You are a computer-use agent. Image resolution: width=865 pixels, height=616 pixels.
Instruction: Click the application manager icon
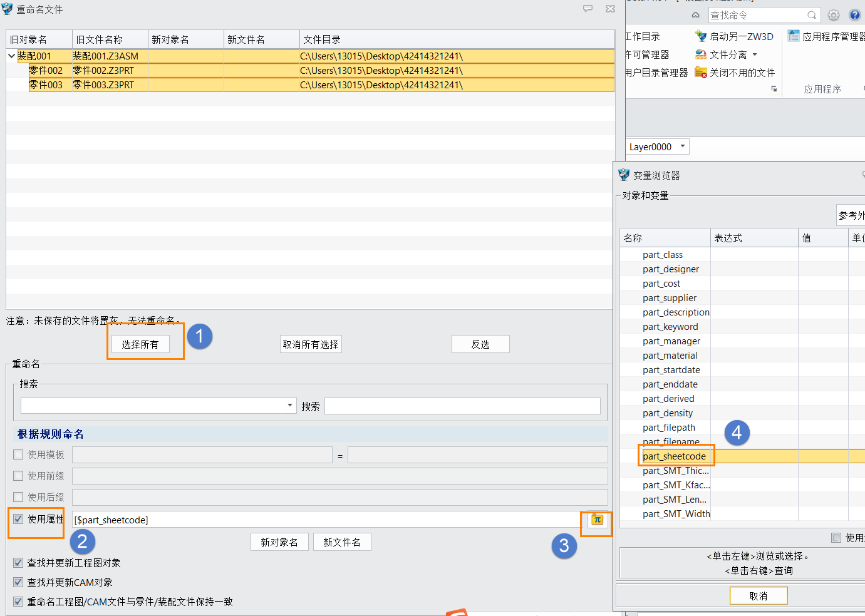(794, 36)
